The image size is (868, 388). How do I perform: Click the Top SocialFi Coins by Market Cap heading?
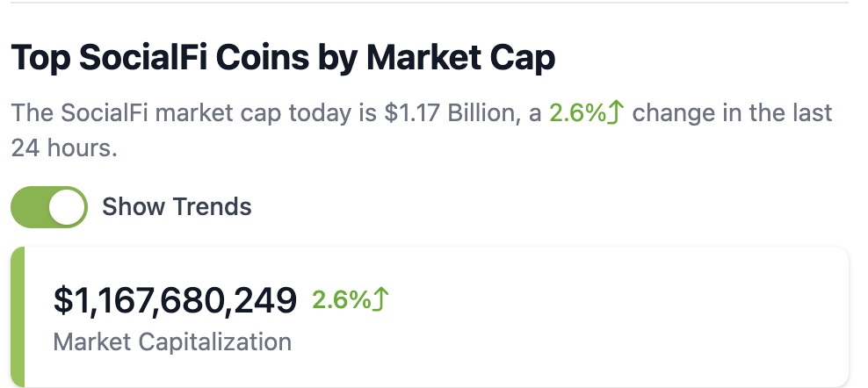tap(283, 58)
